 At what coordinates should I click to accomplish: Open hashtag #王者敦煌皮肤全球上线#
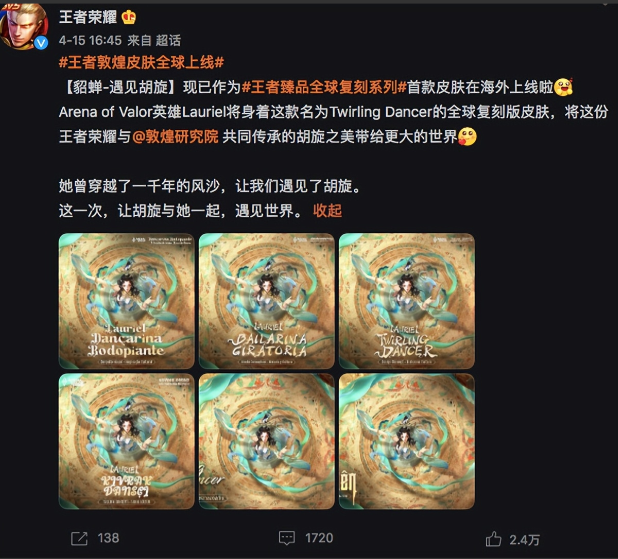pos(141,62)
